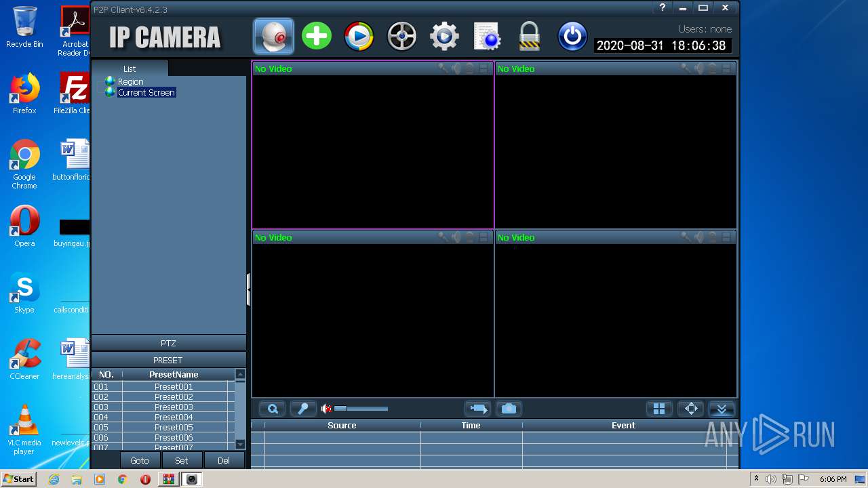The height and width of the screenshot is (488, 868).
Task: Click the help question mark icon
Action: 663,7
